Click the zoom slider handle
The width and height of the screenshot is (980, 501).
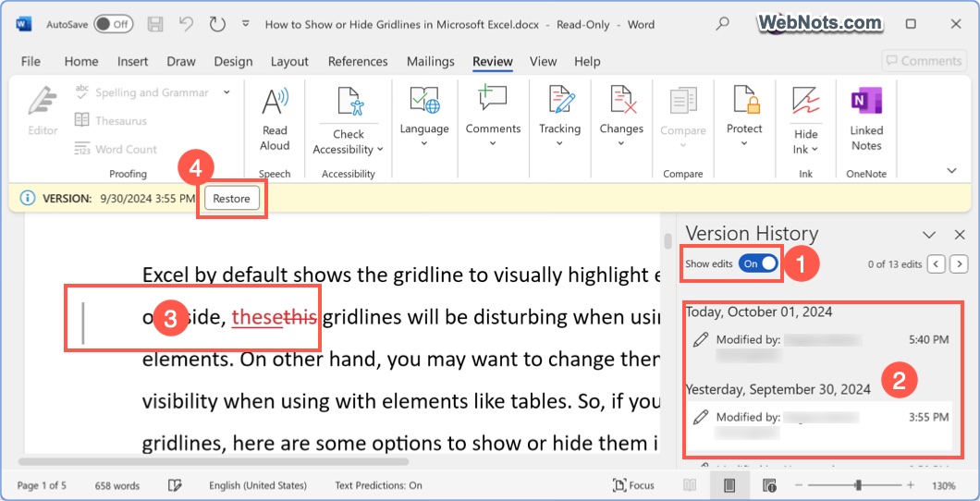[x=860, y=485]
